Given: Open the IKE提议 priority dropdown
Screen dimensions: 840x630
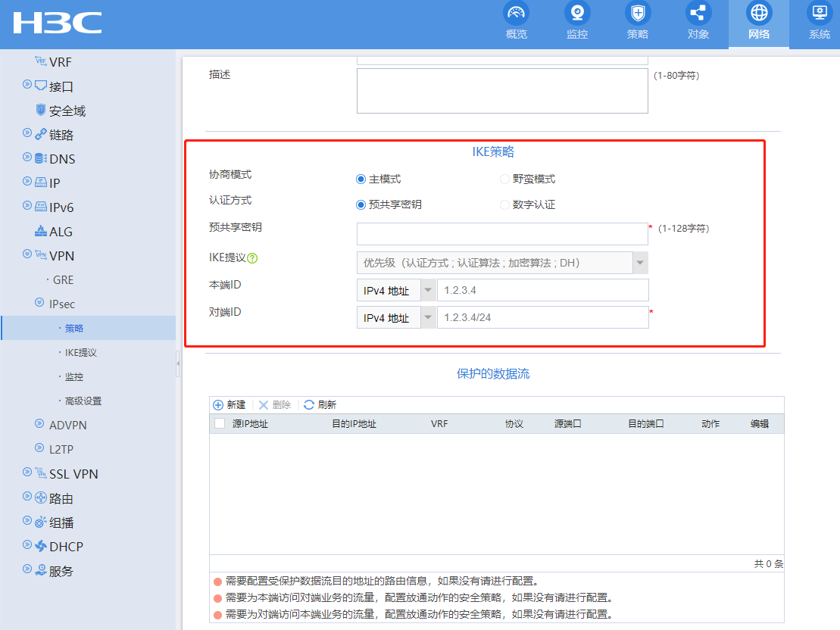Looking at the screenshot, I should 640,263.
